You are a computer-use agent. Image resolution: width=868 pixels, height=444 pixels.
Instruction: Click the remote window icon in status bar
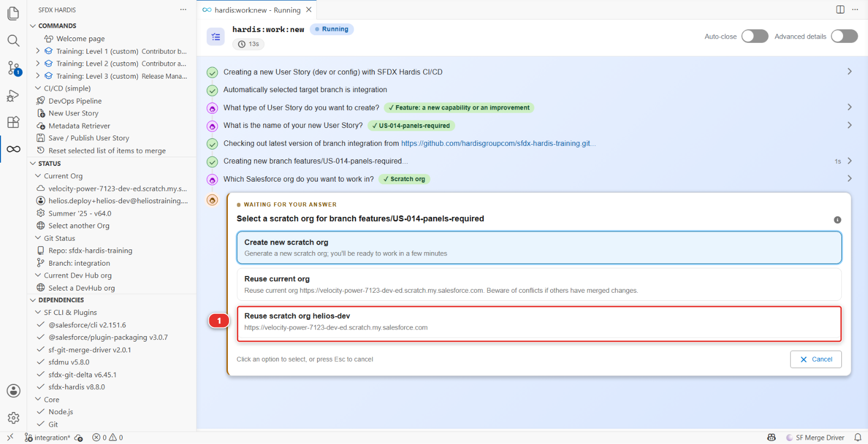[10, 437]
